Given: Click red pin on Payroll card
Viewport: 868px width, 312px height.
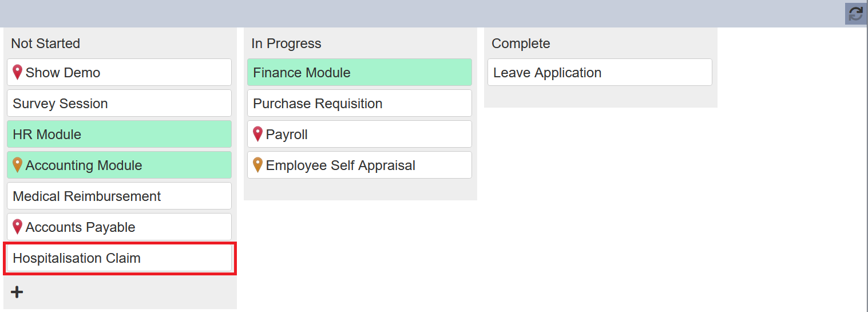Looking at the screenshot, I should tap(258, 134).
